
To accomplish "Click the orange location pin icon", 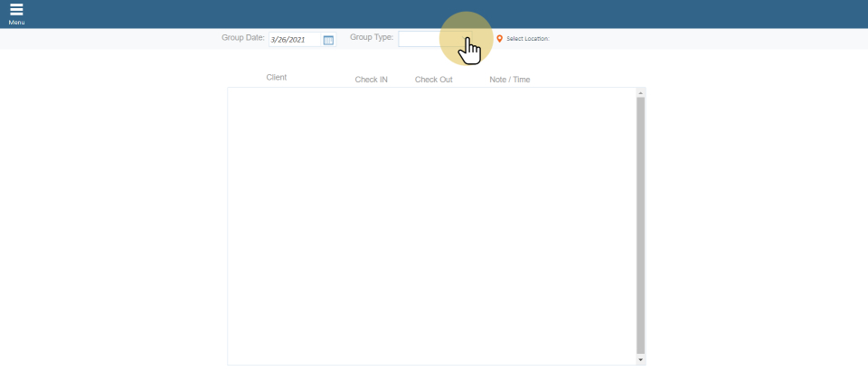I will [499, 39].
